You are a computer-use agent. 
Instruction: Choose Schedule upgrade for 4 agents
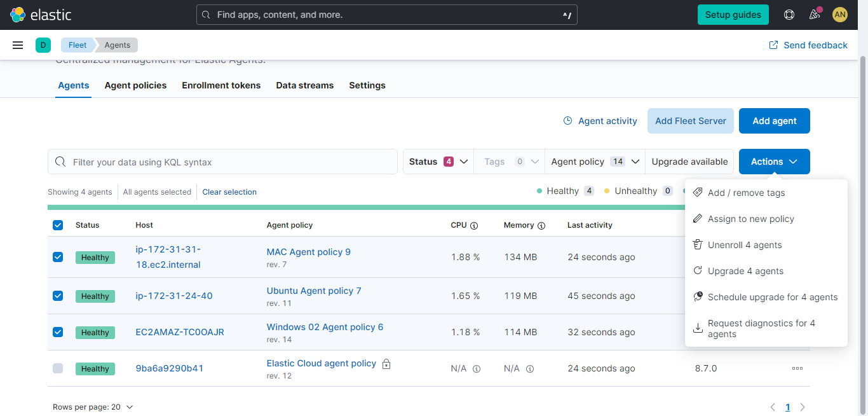[x=766, y=297]
